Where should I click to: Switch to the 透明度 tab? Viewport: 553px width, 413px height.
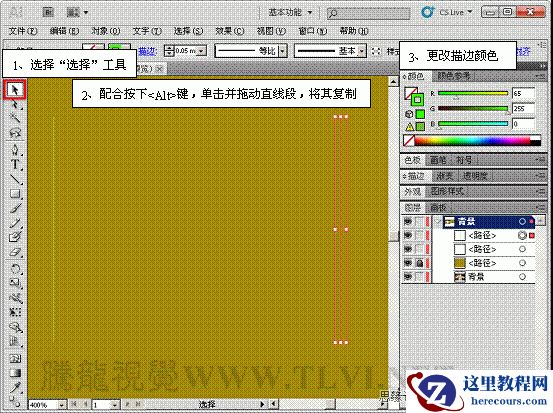pos(475,176)
